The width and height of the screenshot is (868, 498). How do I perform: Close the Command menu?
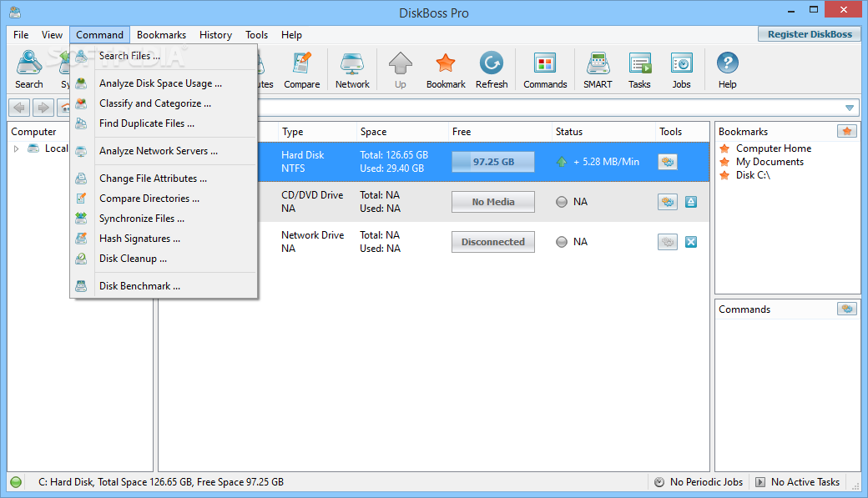[99, 35]
